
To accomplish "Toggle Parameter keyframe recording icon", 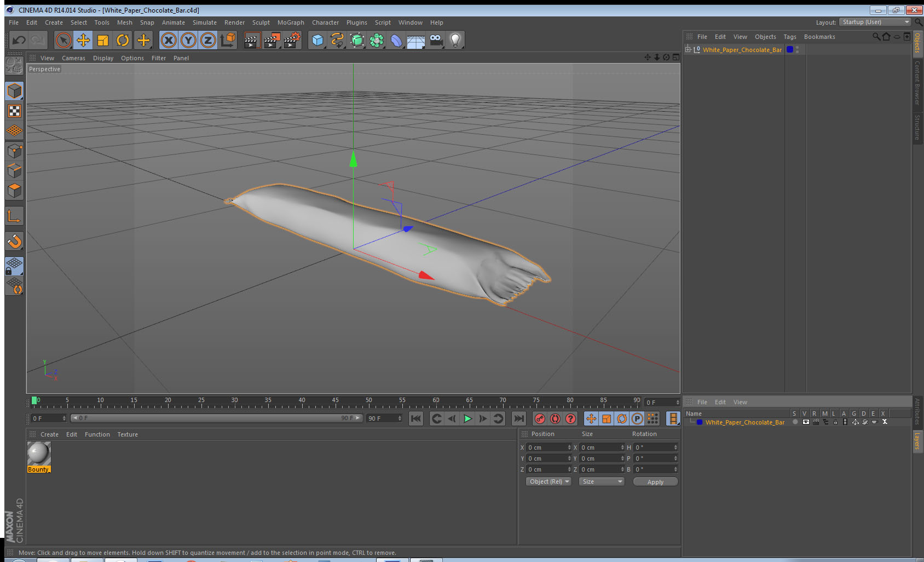I will point(637,418).
